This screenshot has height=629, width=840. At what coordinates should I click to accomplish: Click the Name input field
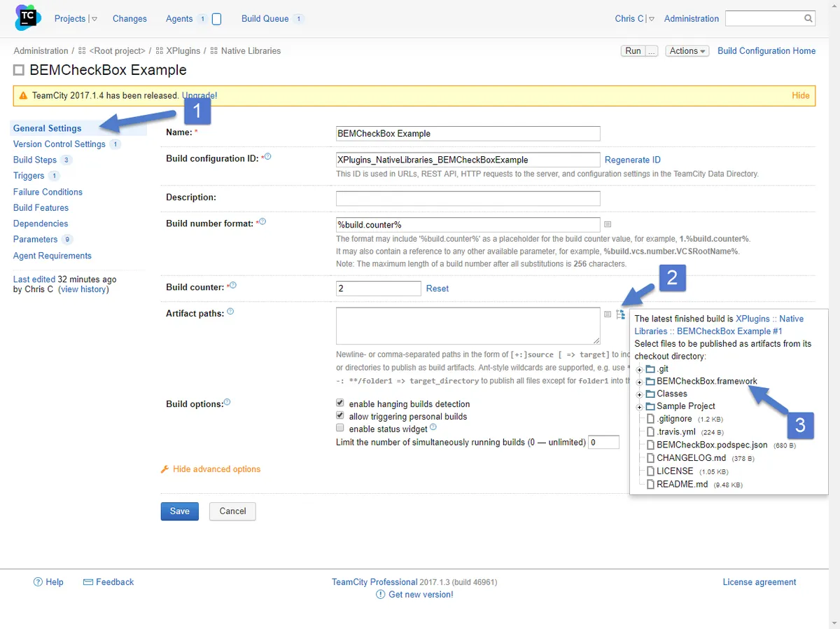point(468,134)
